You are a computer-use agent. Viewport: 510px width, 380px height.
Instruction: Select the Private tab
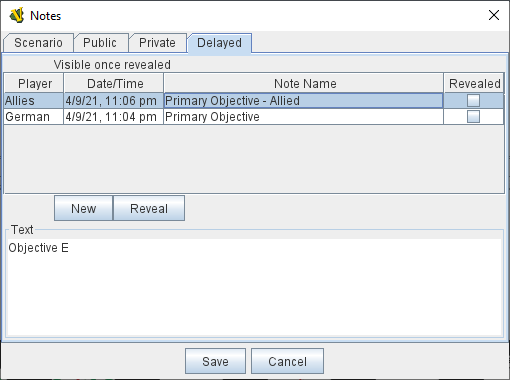pos(157,43)
